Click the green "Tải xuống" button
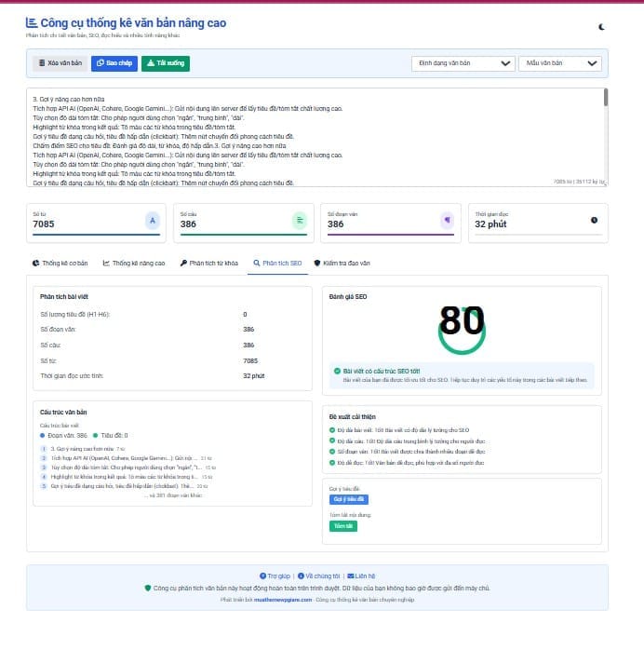 click(166, 63)
